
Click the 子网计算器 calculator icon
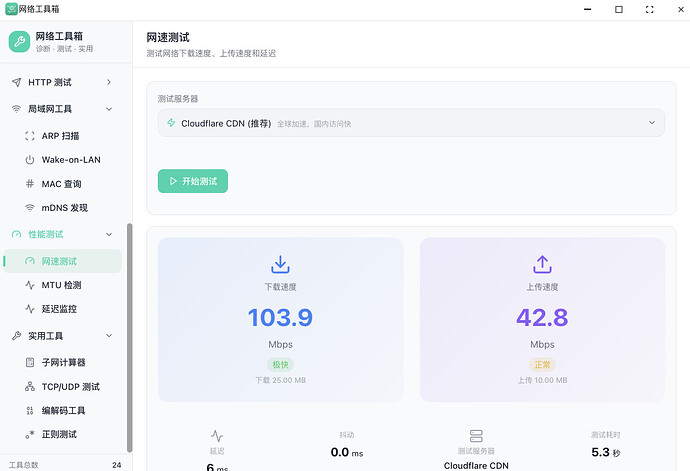(x=30, y=362)
